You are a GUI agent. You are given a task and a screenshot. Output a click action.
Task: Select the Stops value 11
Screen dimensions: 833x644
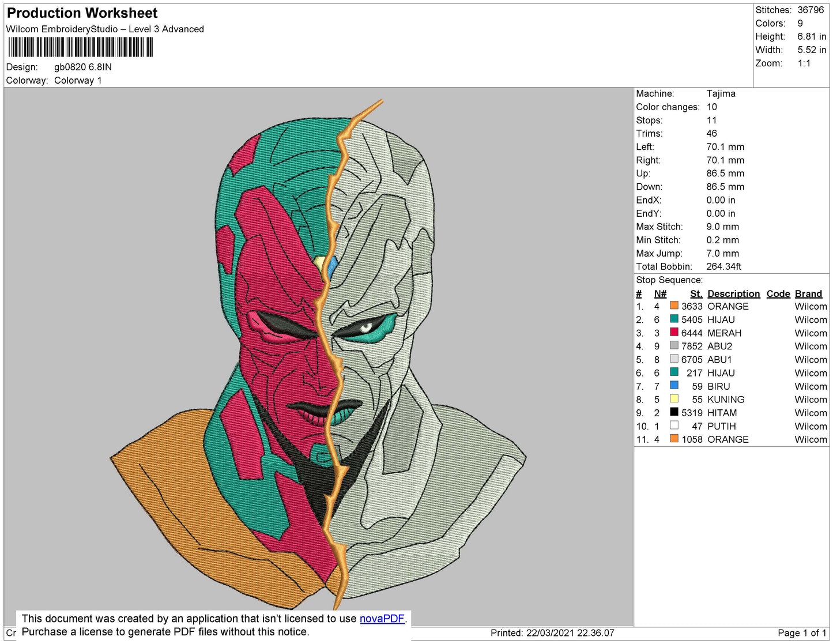712,120
